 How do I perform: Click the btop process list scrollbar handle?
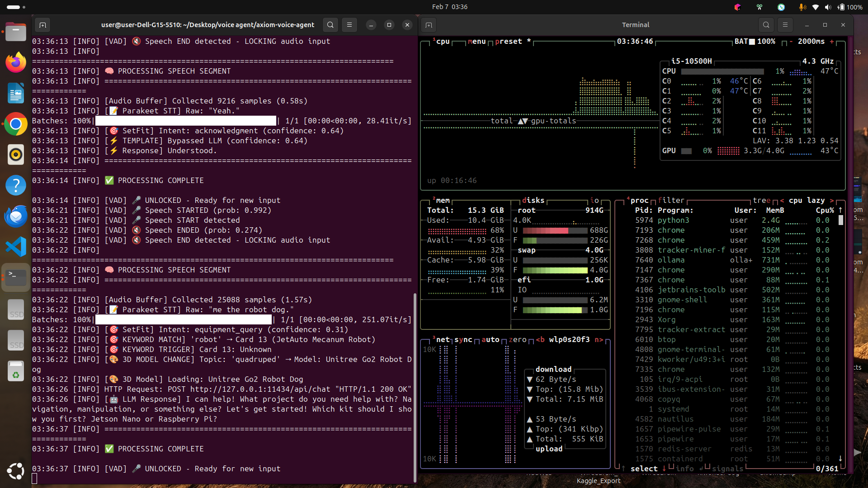click(841, 220)
